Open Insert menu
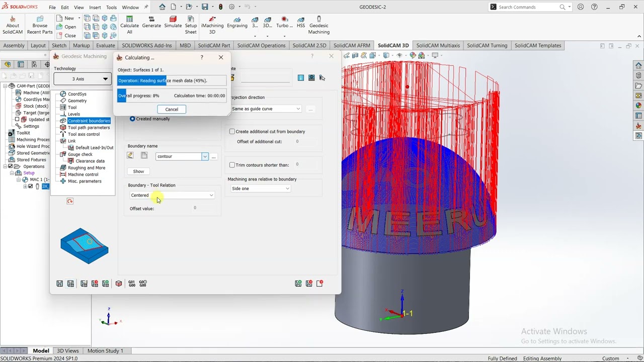 95,8
